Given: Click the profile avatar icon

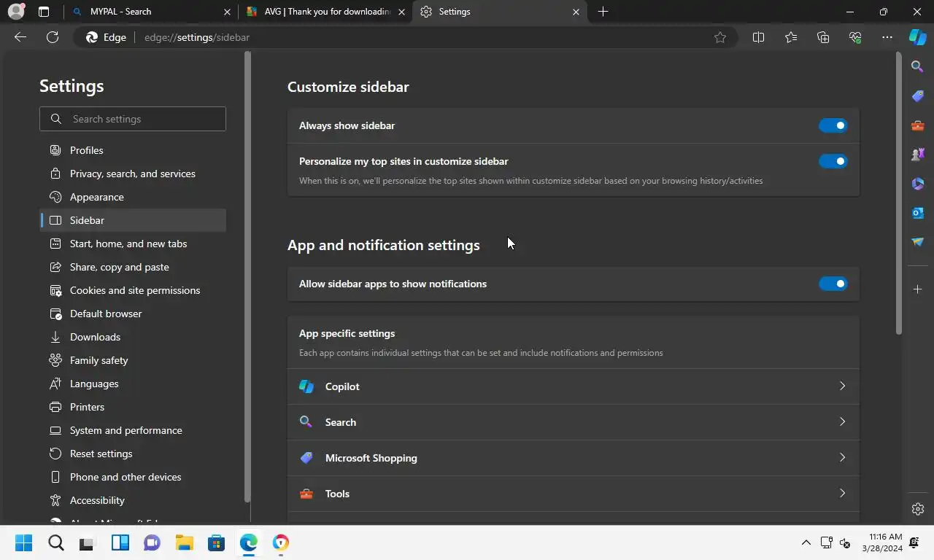Looking at the screenshot, I should pyautogui.click(x=16, y=12).
